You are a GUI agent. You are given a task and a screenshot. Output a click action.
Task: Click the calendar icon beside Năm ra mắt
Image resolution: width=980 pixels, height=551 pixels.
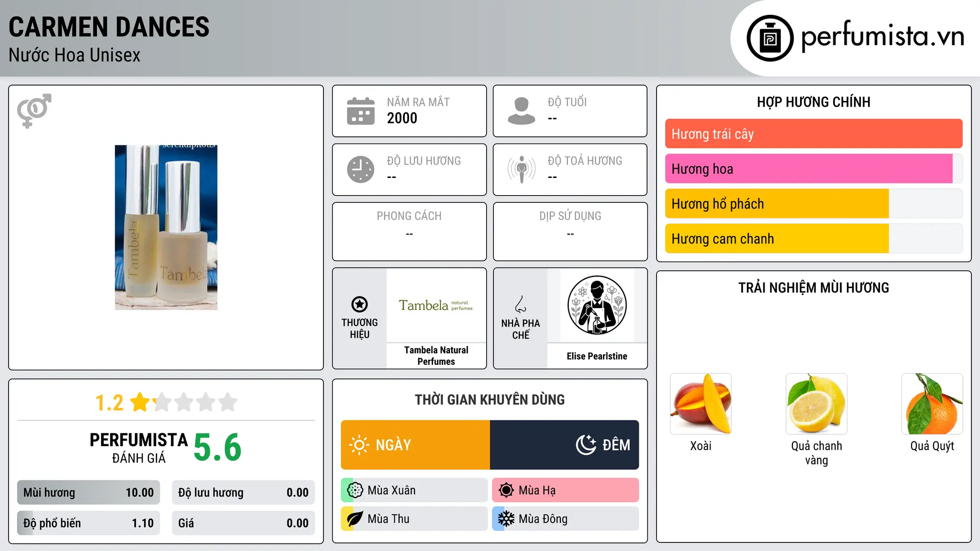[361, 111]
